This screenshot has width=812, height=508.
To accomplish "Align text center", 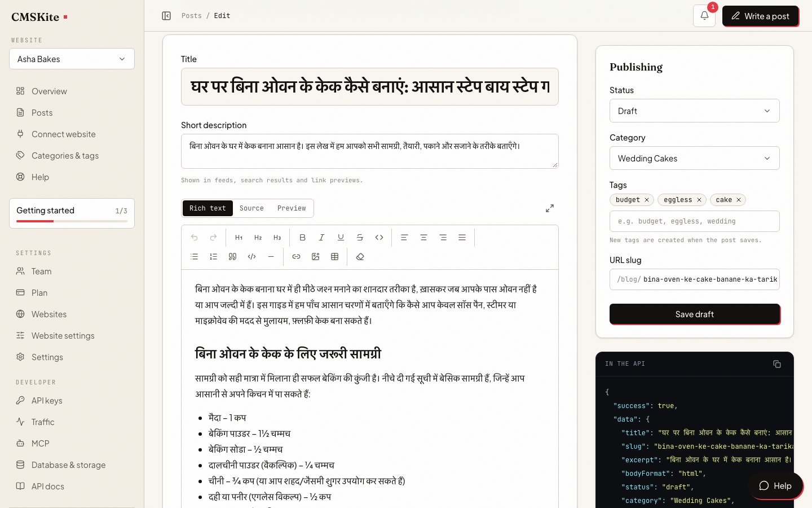I will [x=423, y=238].
